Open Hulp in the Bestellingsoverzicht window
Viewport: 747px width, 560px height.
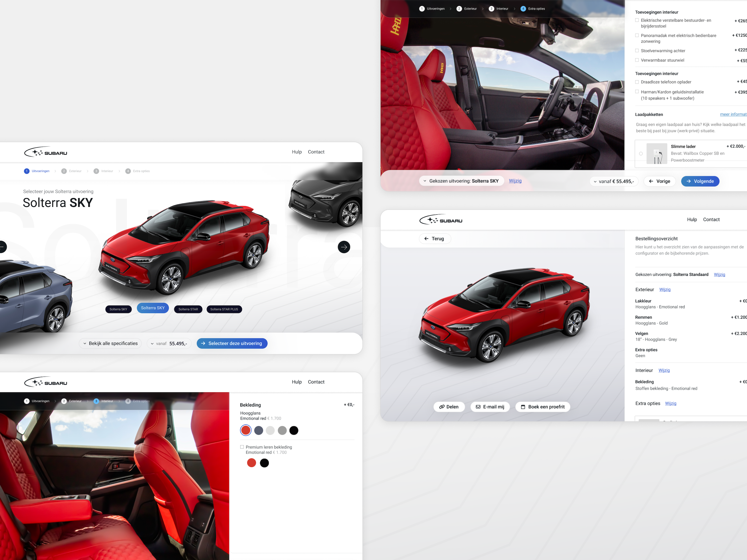(692, 219)
